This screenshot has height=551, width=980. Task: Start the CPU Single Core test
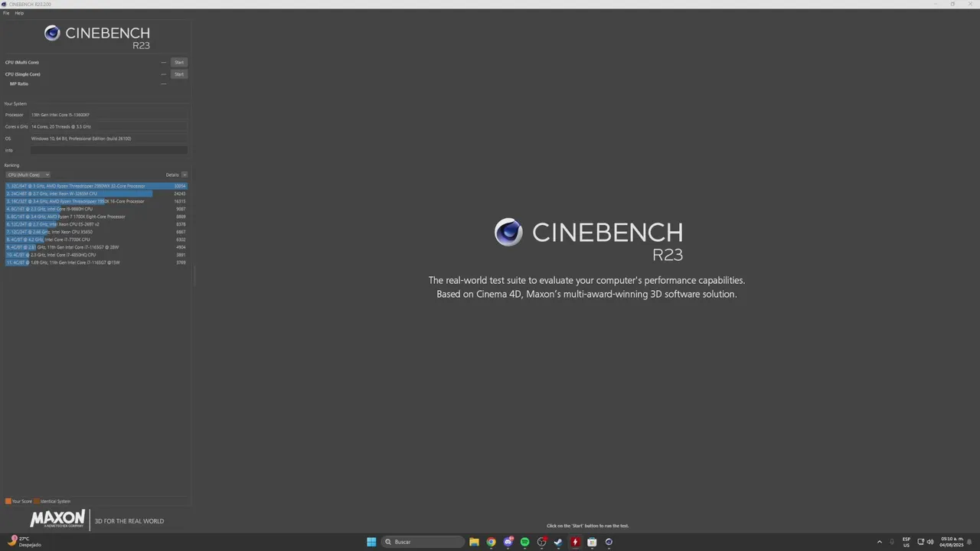178,74
